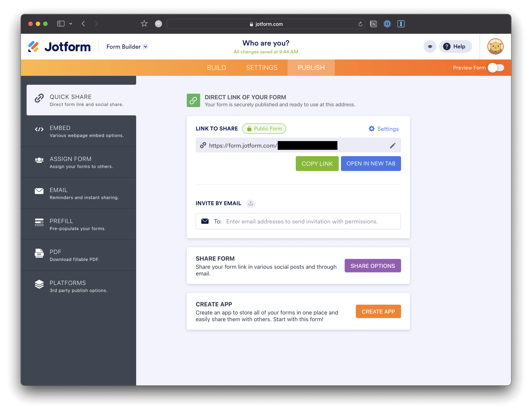Focus the invite email To field

[x=298, y=221]
